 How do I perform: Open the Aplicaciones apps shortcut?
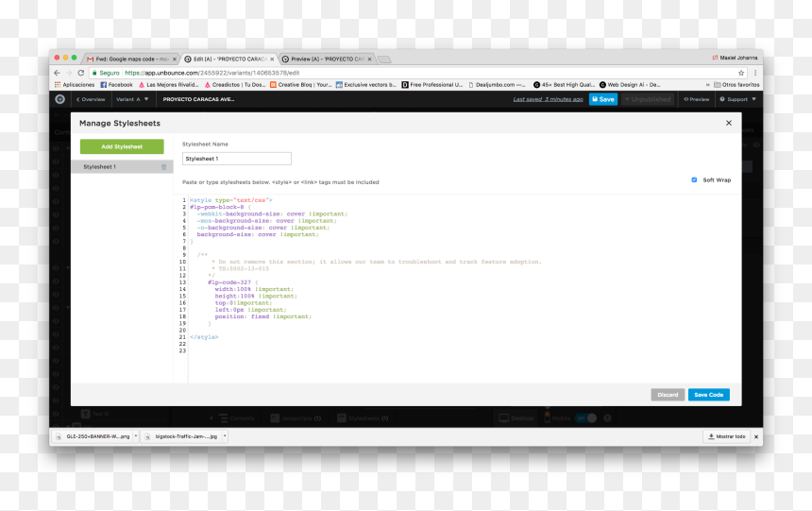75,84
